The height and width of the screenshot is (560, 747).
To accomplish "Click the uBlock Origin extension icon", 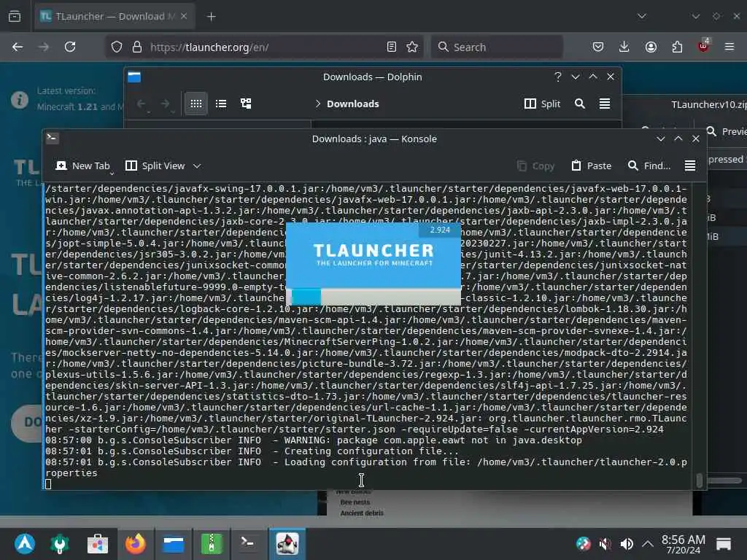I will click(x=703, y=46).
